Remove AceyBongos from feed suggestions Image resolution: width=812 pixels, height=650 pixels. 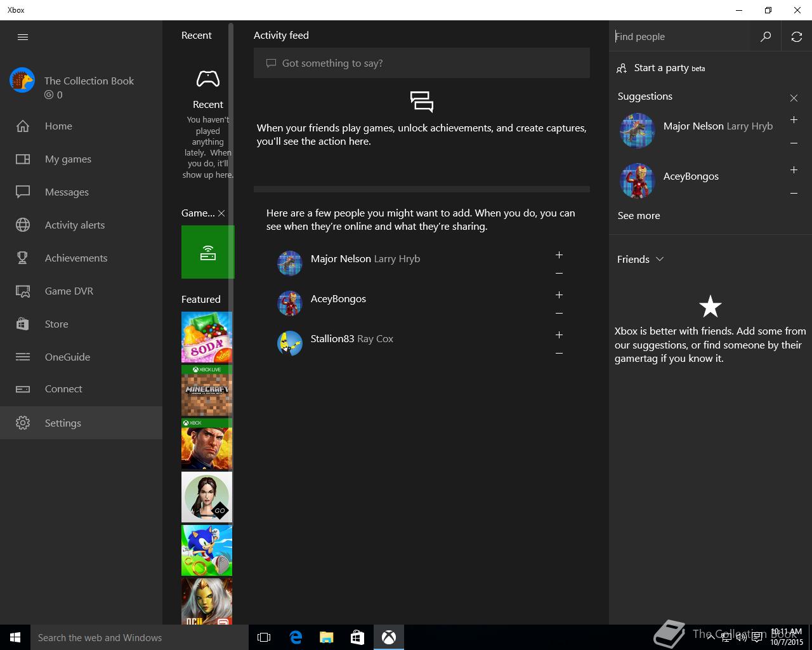click(x=559, y=314)
